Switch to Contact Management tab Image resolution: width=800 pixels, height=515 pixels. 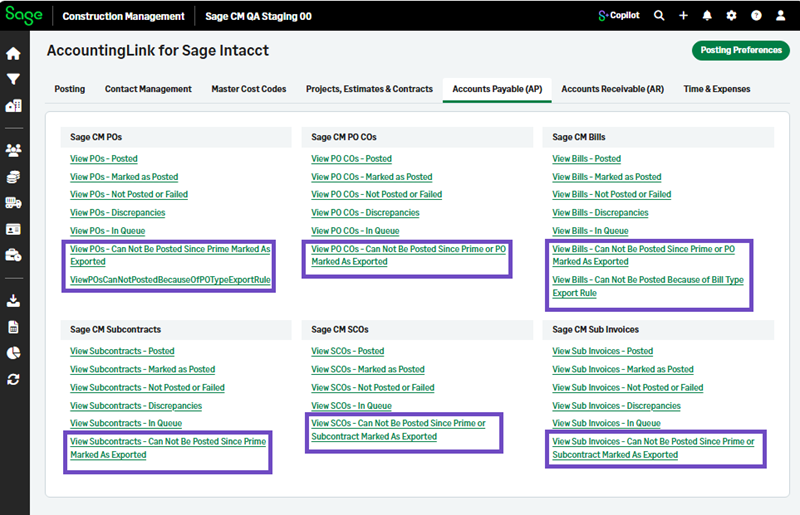[148, 89]
